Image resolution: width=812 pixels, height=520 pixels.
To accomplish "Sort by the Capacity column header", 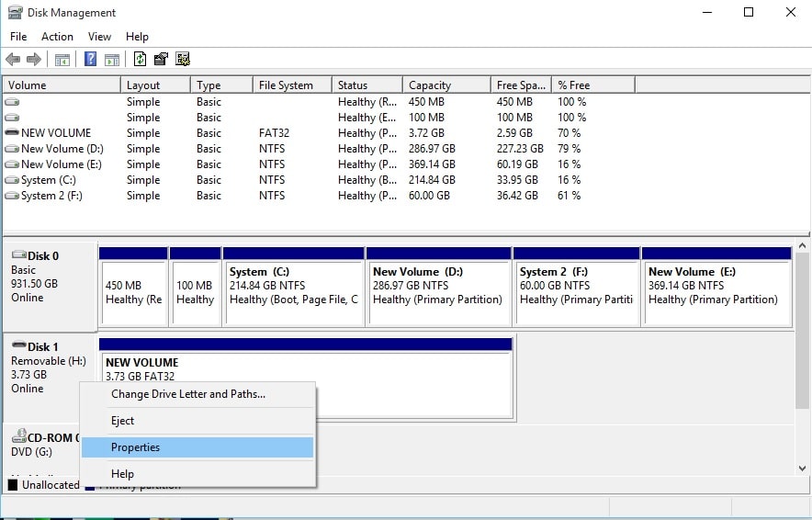I will pos(447,85).
